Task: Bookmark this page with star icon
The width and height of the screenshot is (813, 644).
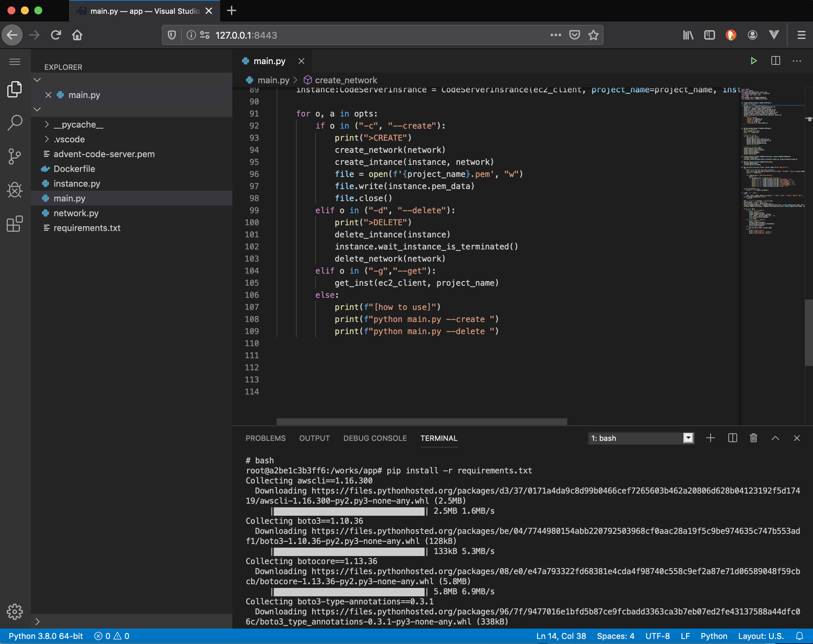Action: pos(593,35)
